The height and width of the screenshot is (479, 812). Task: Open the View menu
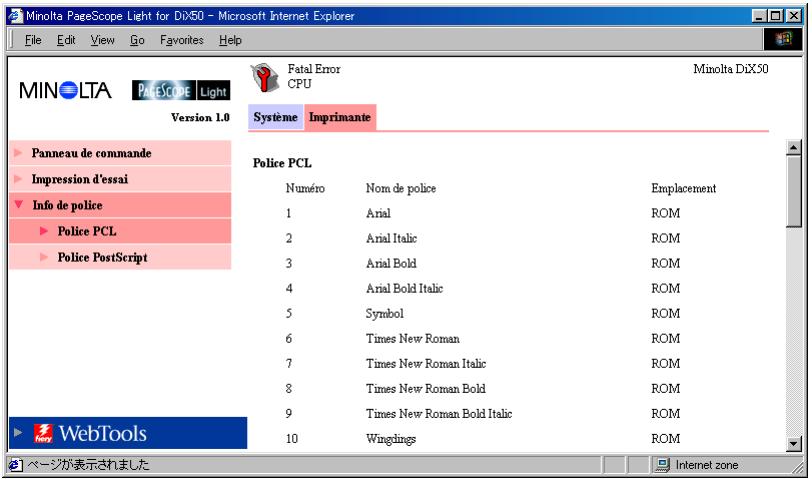(x=103, y=40)
